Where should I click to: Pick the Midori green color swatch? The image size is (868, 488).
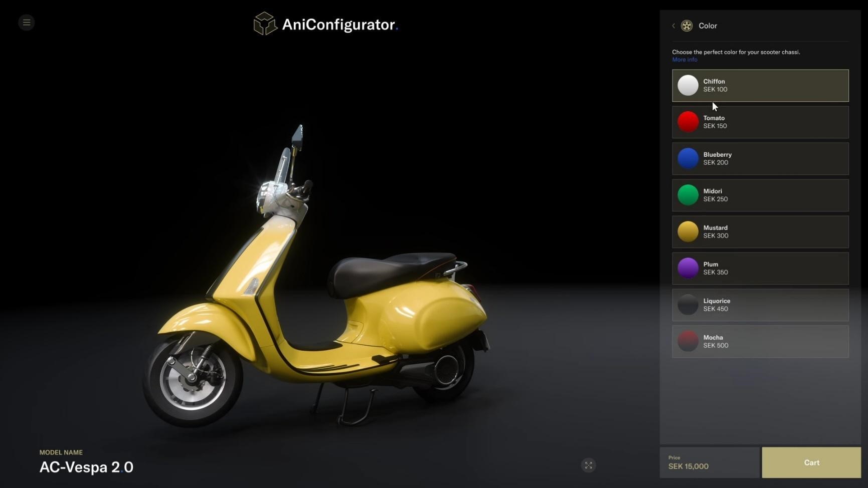[x=688, y=195]
